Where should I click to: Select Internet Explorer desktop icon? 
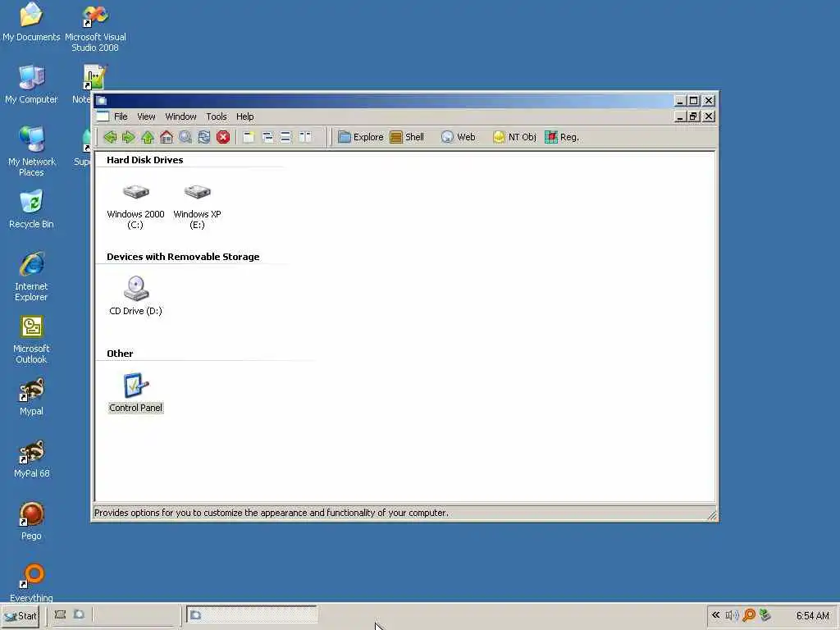pos(31,276)
